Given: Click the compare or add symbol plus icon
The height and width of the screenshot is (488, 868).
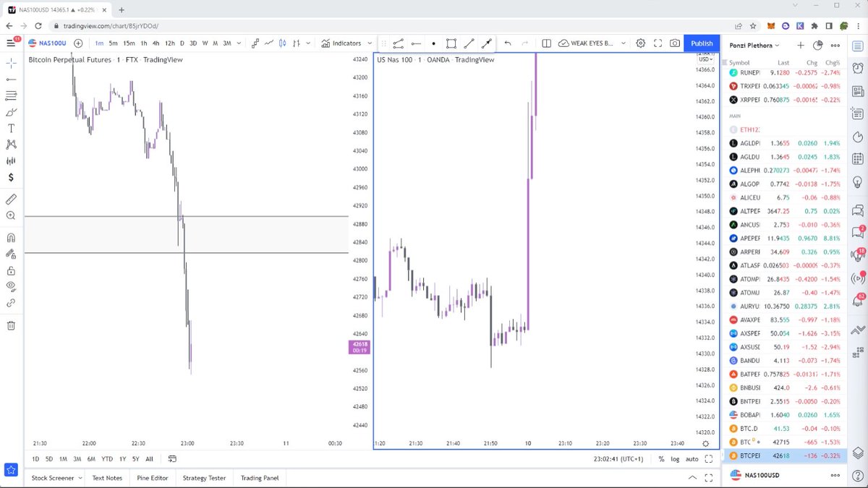Looking at the screenshot, I should (78, 43).
